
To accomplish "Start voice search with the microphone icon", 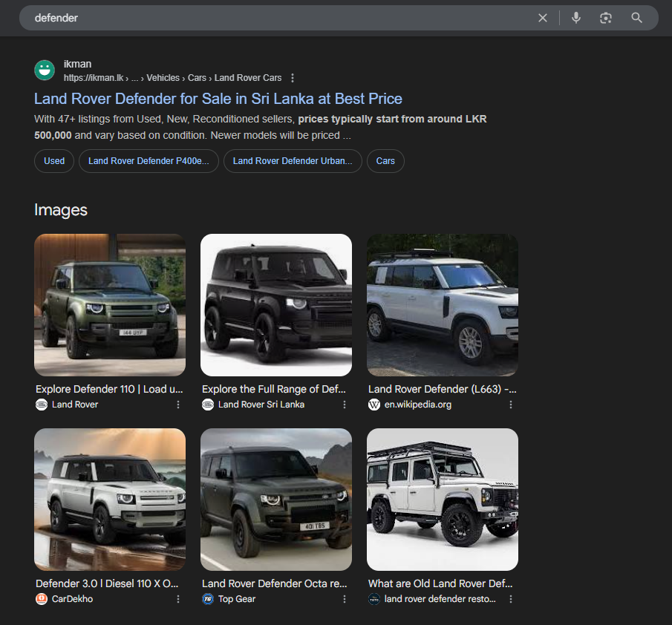I will pos(576,18).
